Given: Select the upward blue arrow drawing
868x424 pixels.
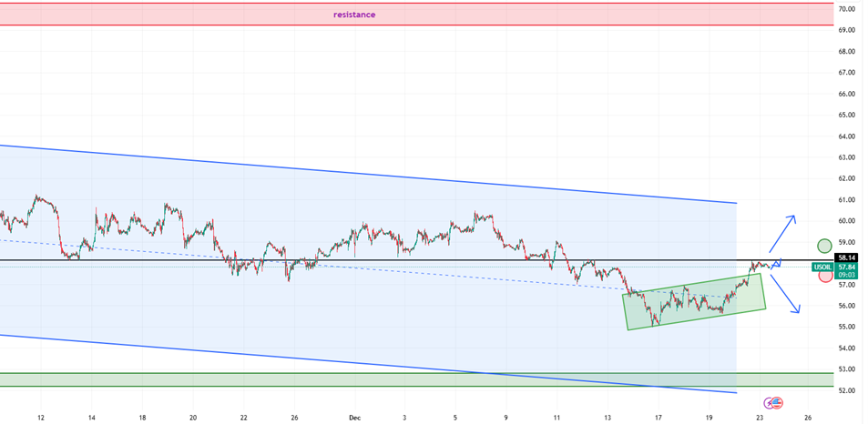Looking at the screenshot, I should [781, 233].
